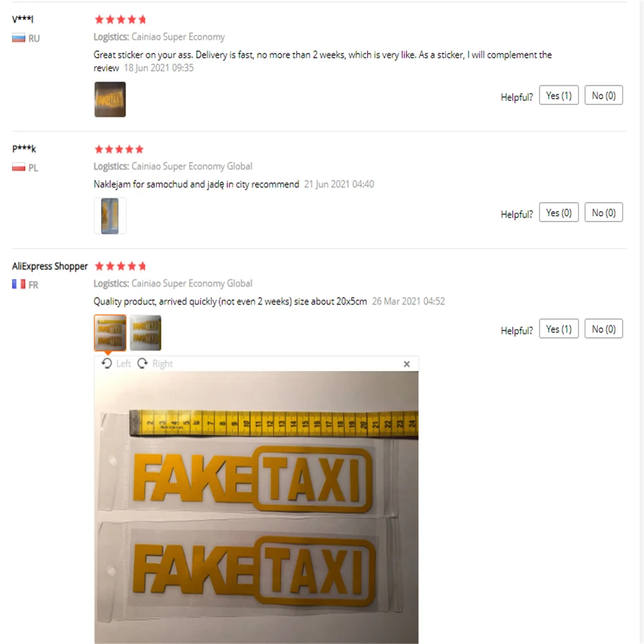Open V***l's sticker photo thumbnail
The width and height of the screenshot is (644, 644).
coord(110,99)
